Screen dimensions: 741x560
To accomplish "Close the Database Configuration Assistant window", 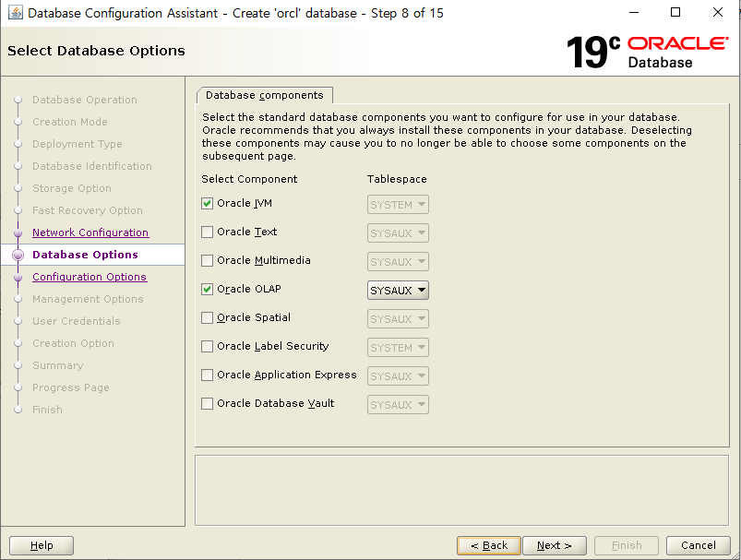I will pyautogui.click(x=717, y=13).
